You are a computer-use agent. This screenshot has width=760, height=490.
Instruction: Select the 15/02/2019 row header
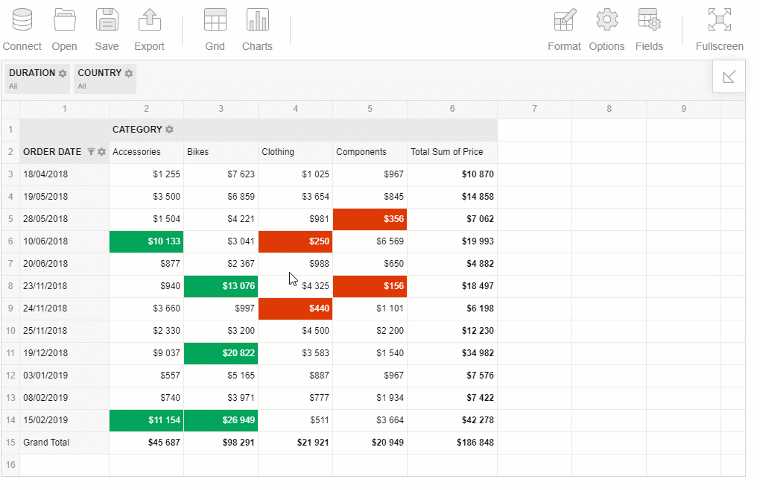(64, 420)
